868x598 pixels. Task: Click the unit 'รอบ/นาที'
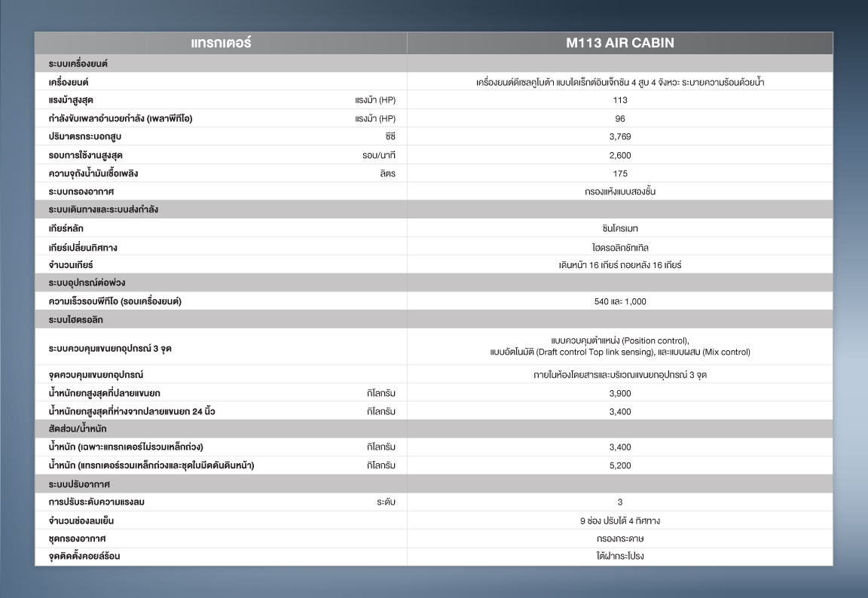click(x=379, y=155)
